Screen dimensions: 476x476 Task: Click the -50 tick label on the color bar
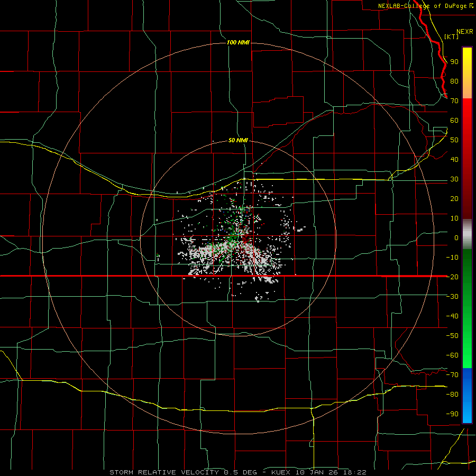pos(452,336)
